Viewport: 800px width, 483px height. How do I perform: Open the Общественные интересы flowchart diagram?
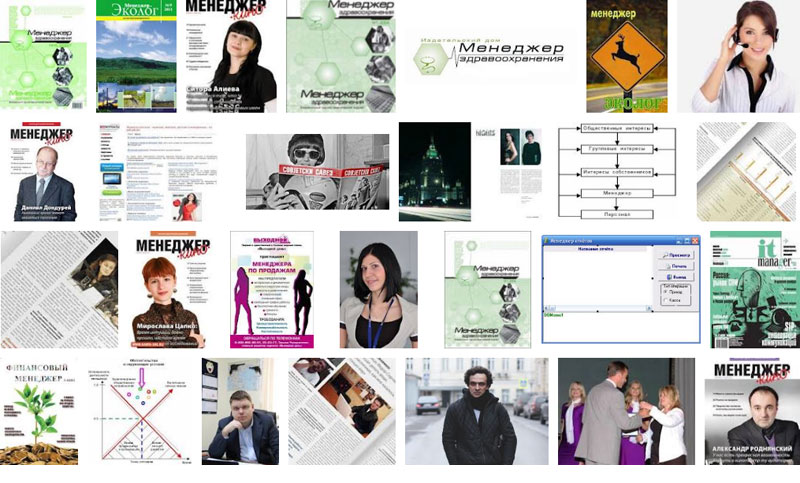pos(617,171)
